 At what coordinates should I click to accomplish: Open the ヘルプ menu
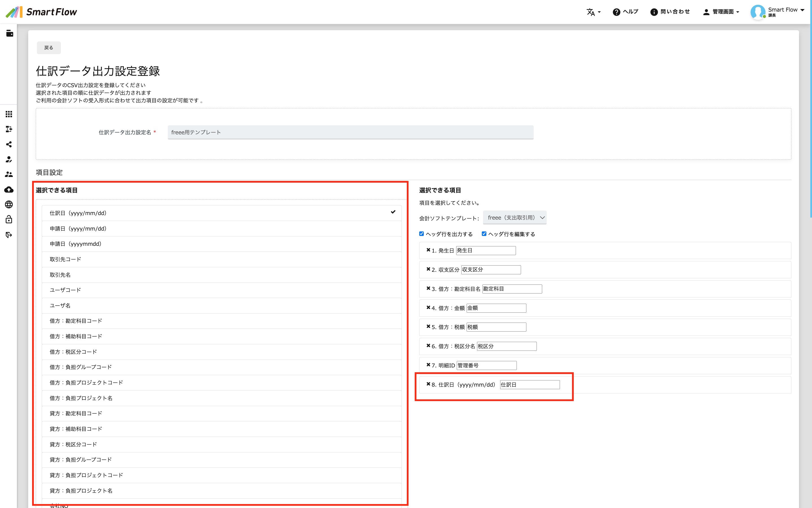click(x=625, y=12)
